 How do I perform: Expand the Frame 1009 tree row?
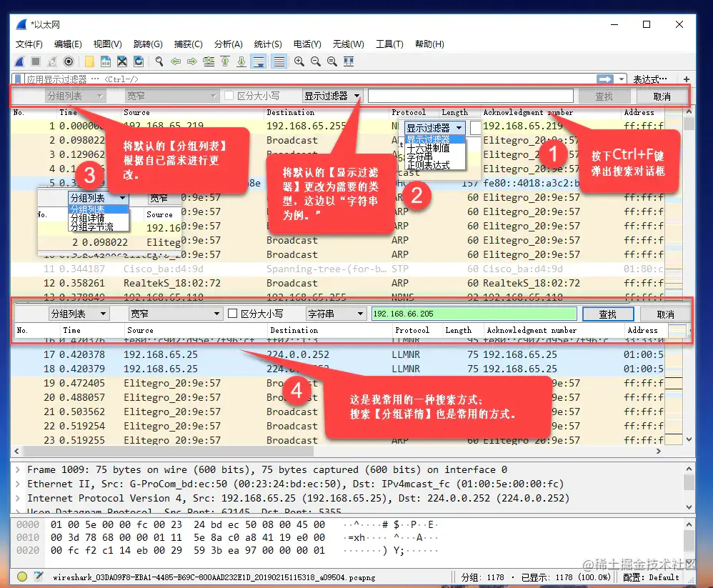coord(18,469)
